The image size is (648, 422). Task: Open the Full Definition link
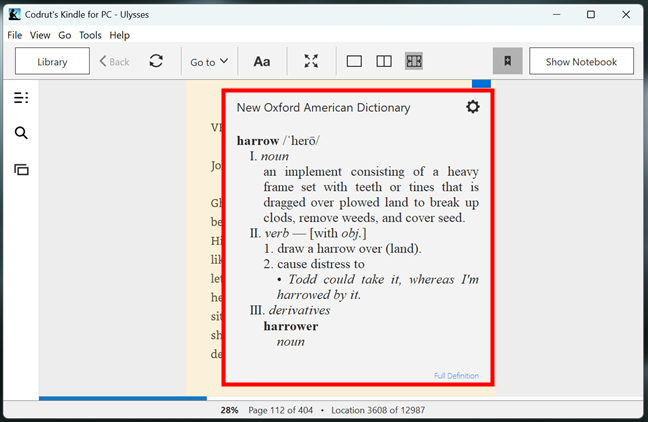456,376
